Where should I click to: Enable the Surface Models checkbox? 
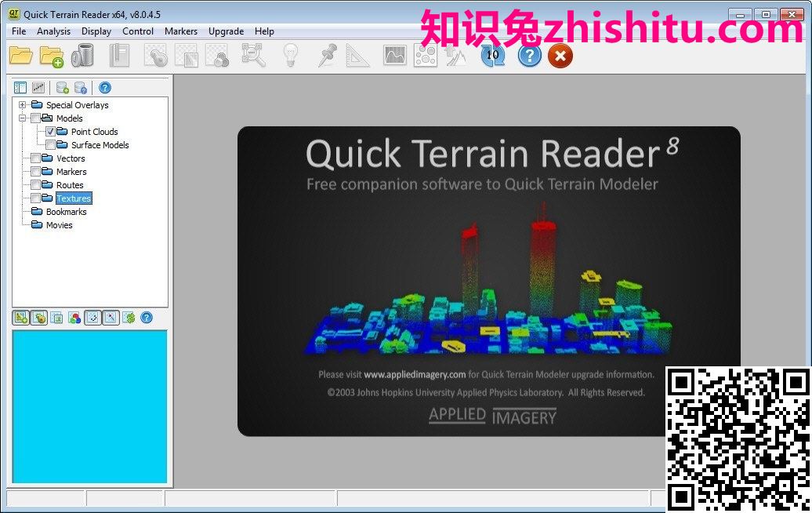[50, 145]
